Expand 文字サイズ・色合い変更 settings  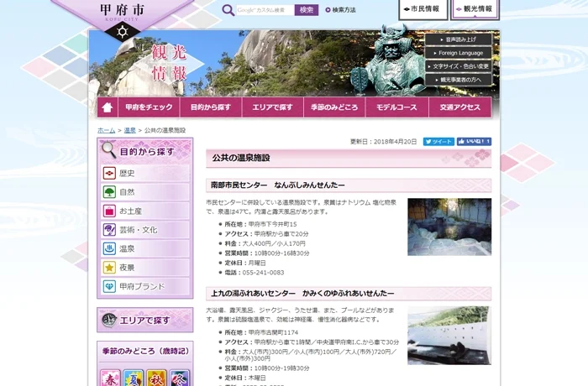click(458, 65)
